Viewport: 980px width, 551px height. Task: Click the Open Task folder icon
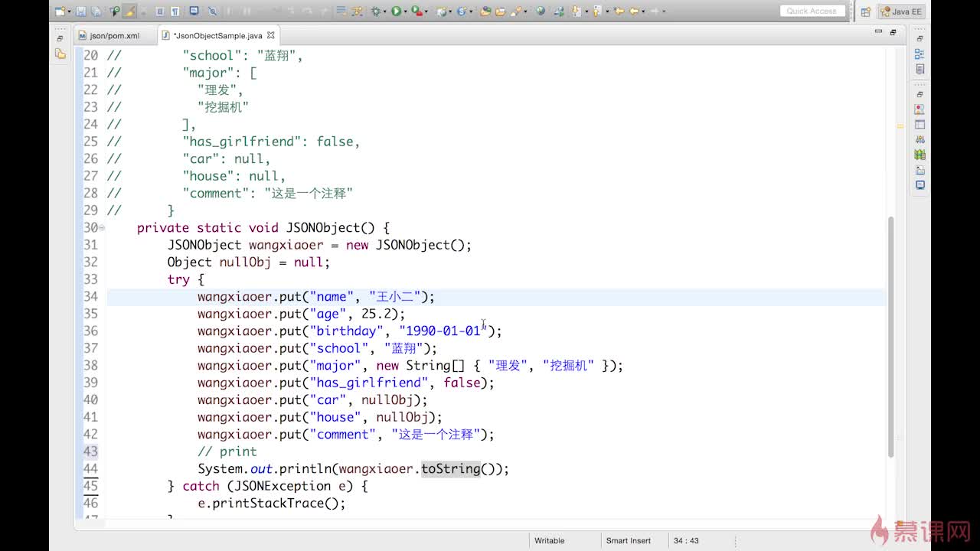click(x=501, y=11)
